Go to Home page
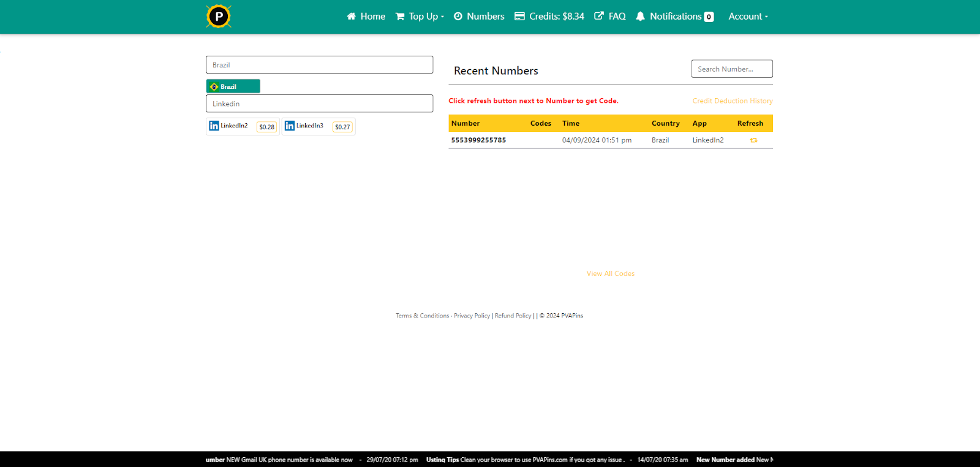The width and height of the screenshot is (980, 467). (x=366, y=17)
